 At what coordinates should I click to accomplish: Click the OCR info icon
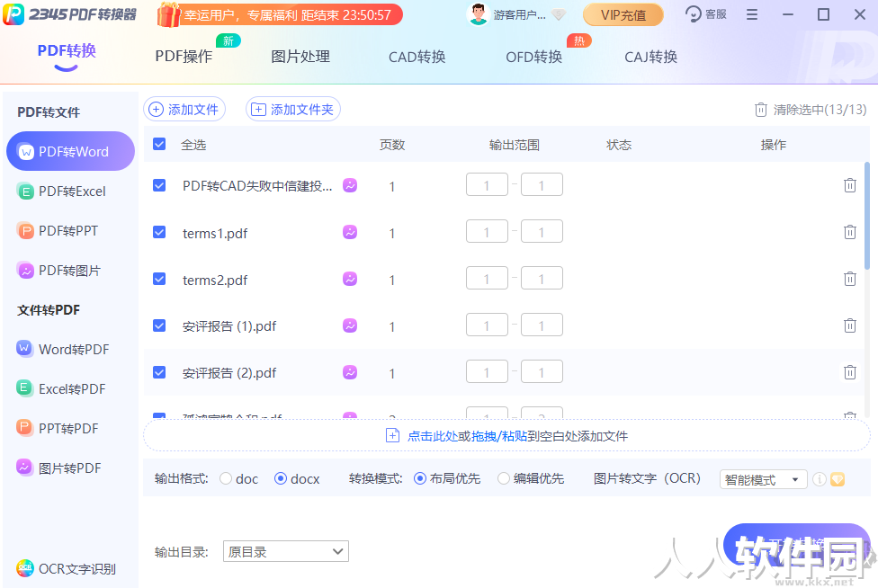(x=820, y=479)
